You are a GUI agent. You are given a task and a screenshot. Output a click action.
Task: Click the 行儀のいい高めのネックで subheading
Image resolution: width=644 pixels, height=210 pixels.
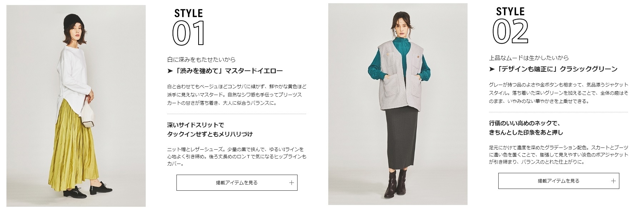point(524,123)
